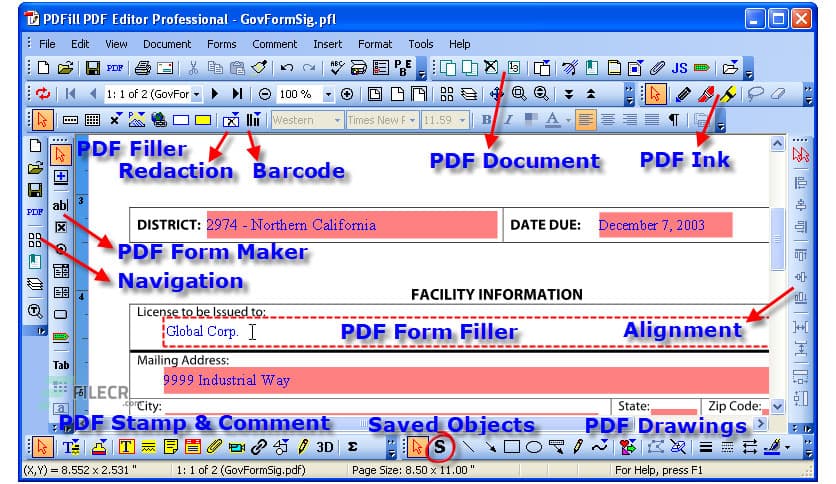Viewport: 836px width, 484px height.
Task: Select the ellipse drawing tool
Action: pos(534,447)
